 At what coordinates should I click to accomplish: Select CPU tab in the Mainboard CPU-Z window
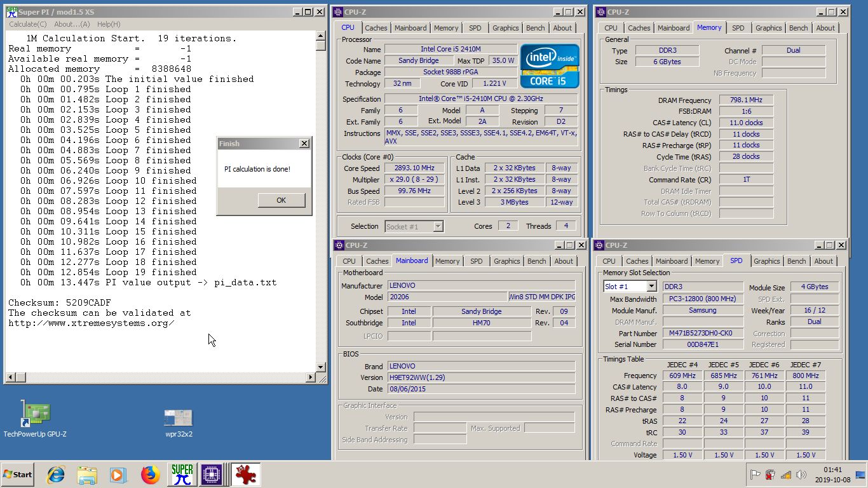pos(349,261)
